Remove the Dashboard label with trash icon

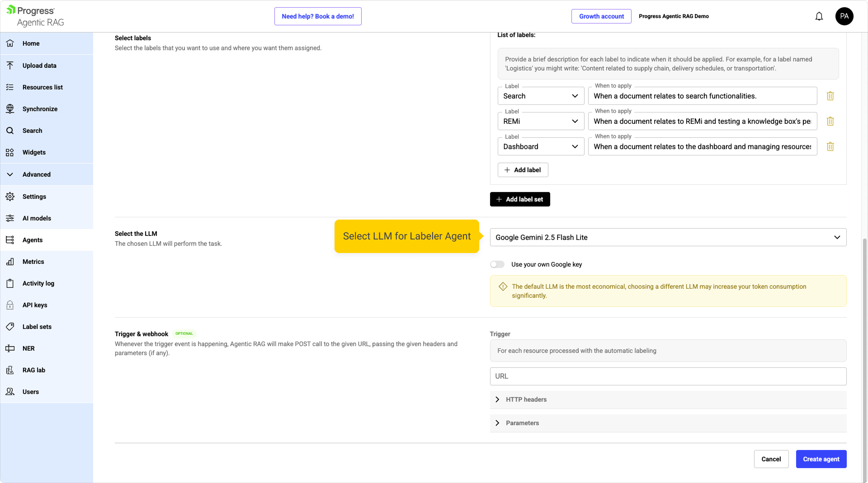click(830, 146)
